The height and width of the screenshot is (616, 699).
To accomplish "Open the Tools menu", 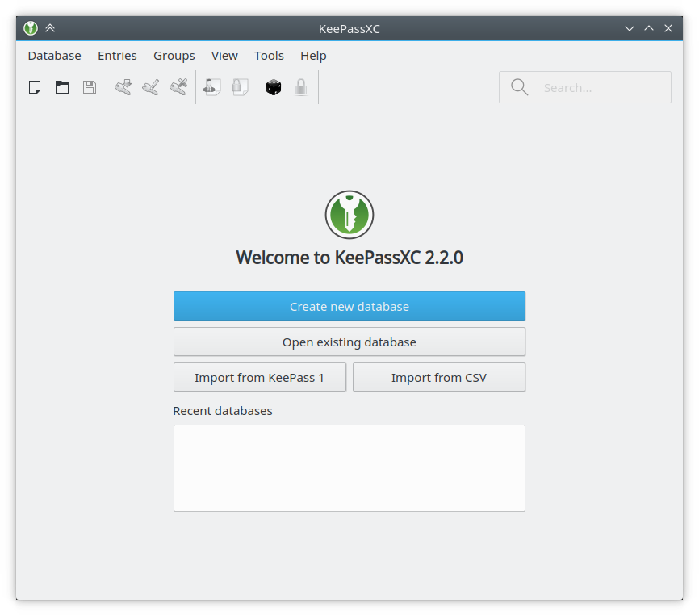I will [269, 56].
